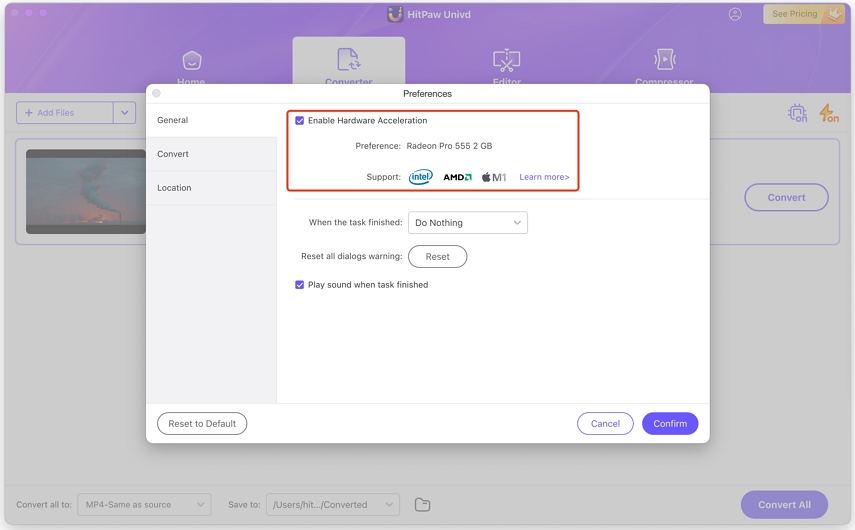Select the Convert preferences section
Screen dimensions: 855x530
pyautogui.click(x=212, y=154)
